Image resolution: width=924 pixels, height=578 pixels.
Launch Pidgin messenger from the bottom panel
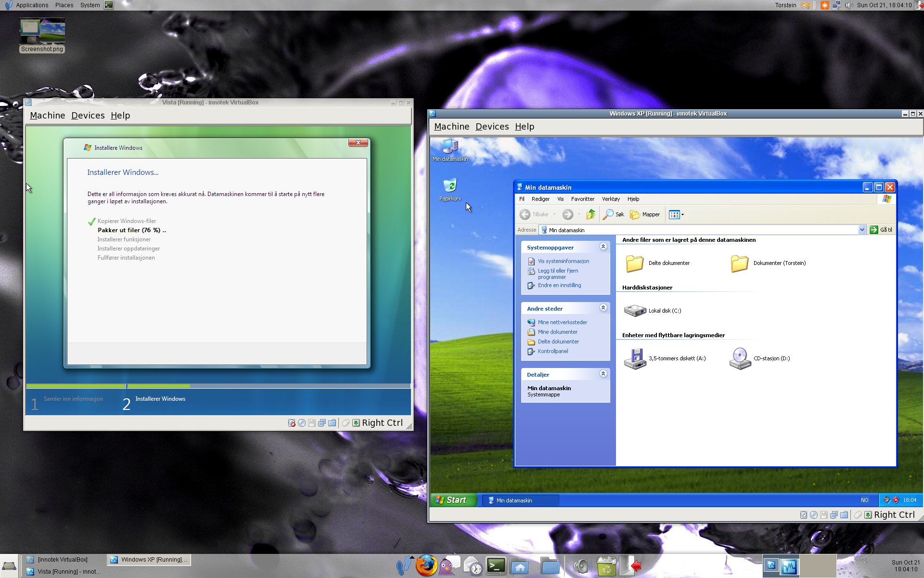[x=450, y=565]
